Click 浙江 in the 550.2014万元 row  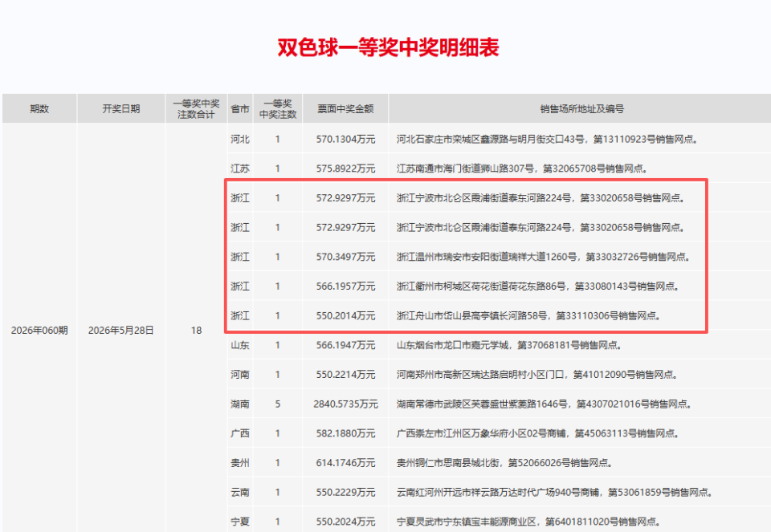pos(240,315)
